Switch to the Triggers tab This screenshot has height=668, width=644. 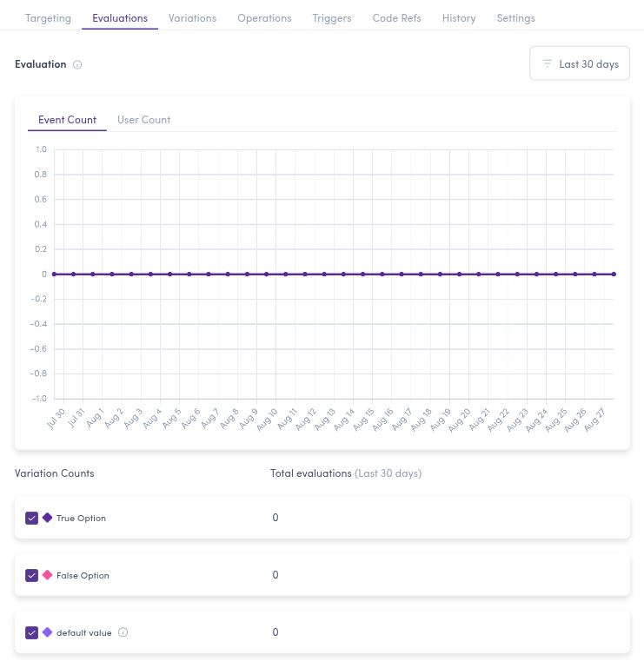(332, 18)
